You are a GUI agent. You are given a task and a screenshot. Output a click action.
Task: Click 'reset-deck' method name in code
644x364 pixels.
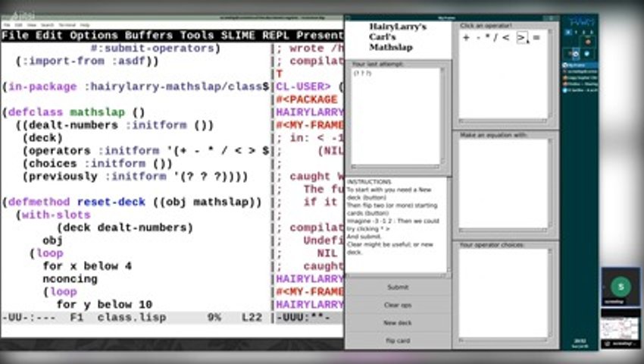coord(111,202)
